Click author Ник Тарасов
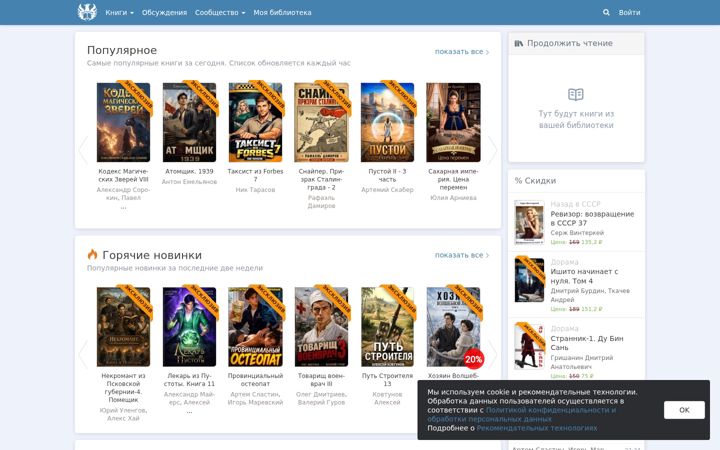 [255, 190]
